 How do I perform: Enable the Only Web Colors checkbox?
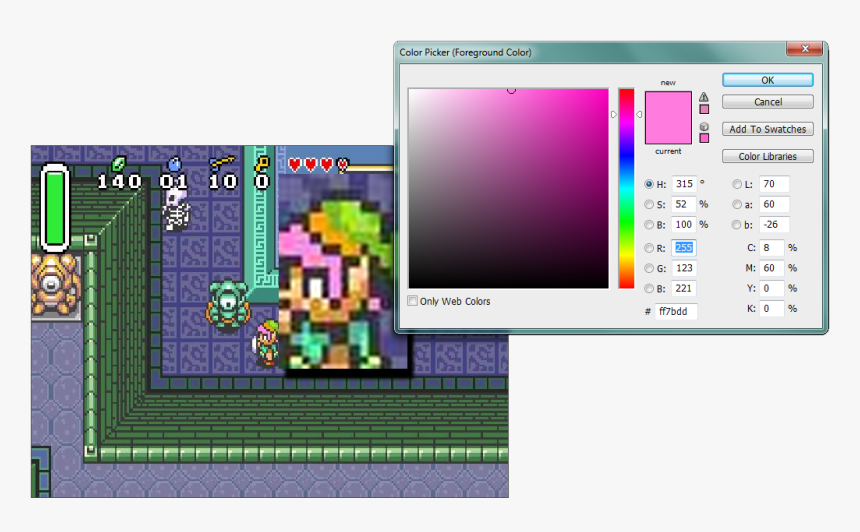412,301
